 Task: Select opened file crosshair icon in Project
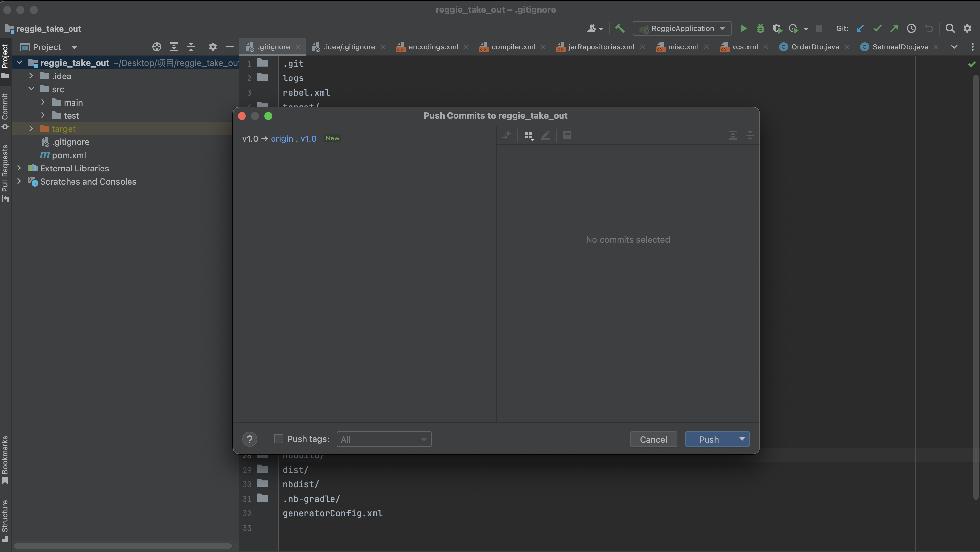157,47
